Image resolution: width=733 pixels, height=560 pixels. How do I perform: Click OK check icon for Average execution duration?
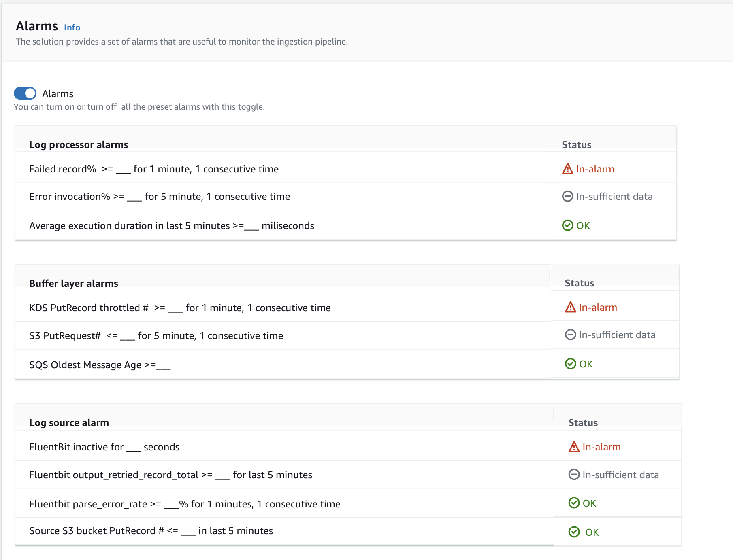pyautogui.click(x=568, y=225)
